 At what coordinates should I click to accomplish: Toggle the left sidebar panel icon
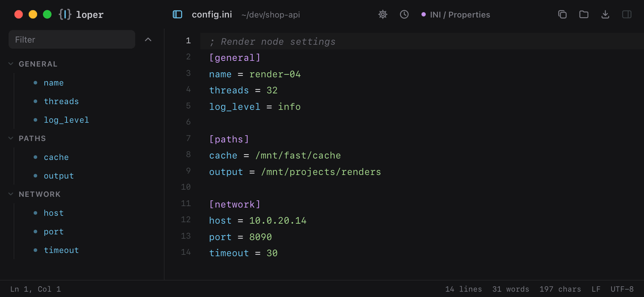(x=177, y=14)
